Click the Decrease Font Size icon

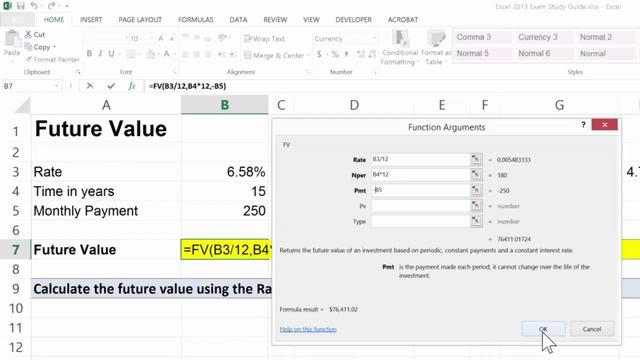coord(172,38)
